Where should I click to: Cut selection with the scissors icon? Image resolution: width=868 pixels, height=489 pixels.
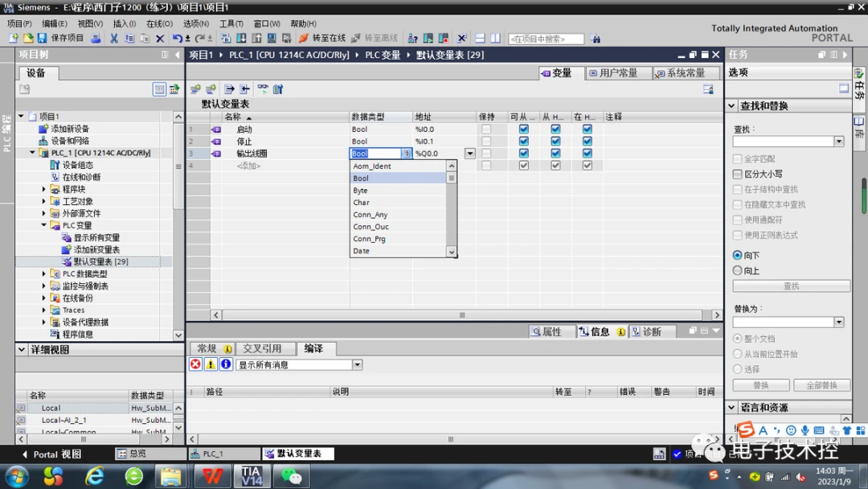tap(114, 39)
